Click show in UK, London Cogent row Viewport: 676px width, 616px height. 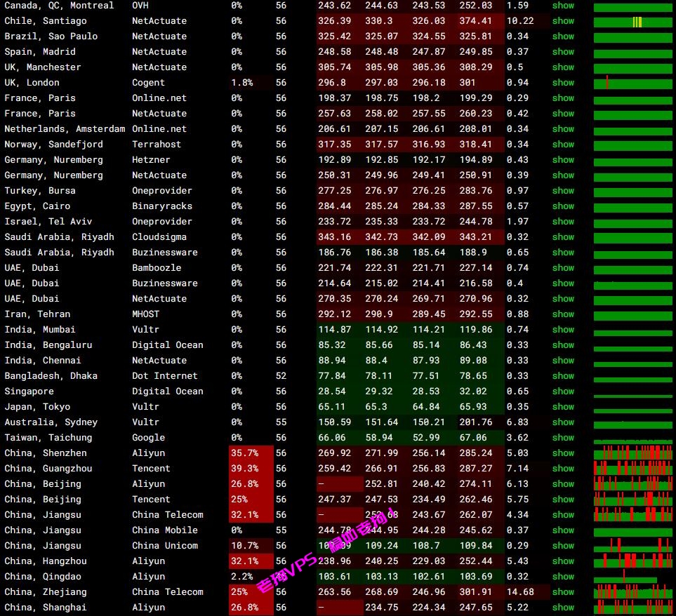(x=563, y=83)
